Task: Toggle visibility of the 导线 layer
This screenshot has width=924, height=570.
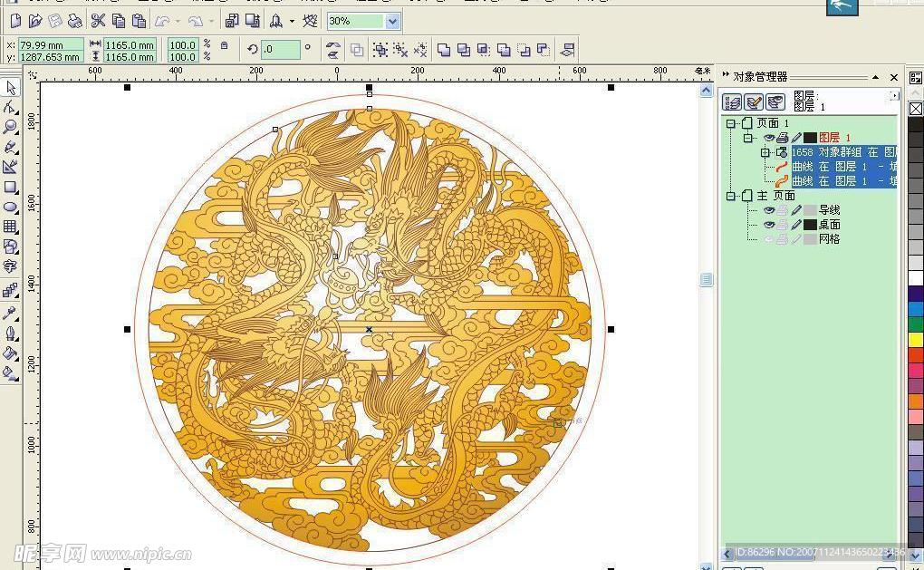Action: pyautogui.click(x=768, y=210)
